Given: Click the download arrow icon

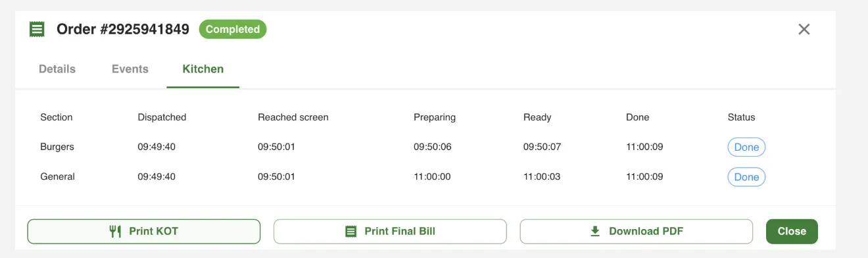Looking at the screenshot, I should click(x=595, y=231).
